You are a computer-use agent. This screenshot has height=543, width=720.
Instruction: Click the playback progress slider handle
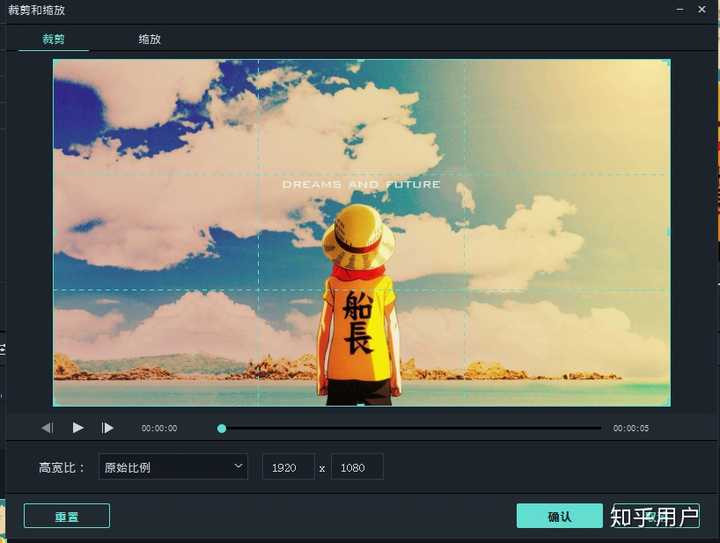coord(222,429)
